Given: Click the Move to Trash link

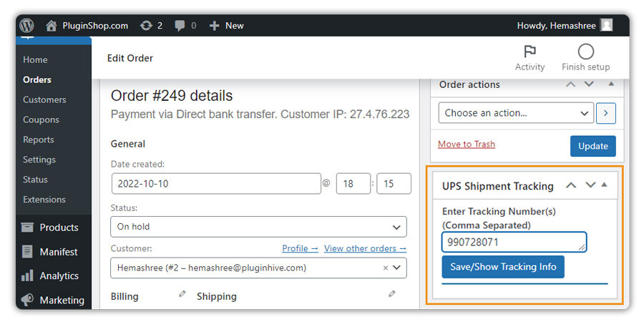Looking at the screenshot, I should tap(467, 144).
